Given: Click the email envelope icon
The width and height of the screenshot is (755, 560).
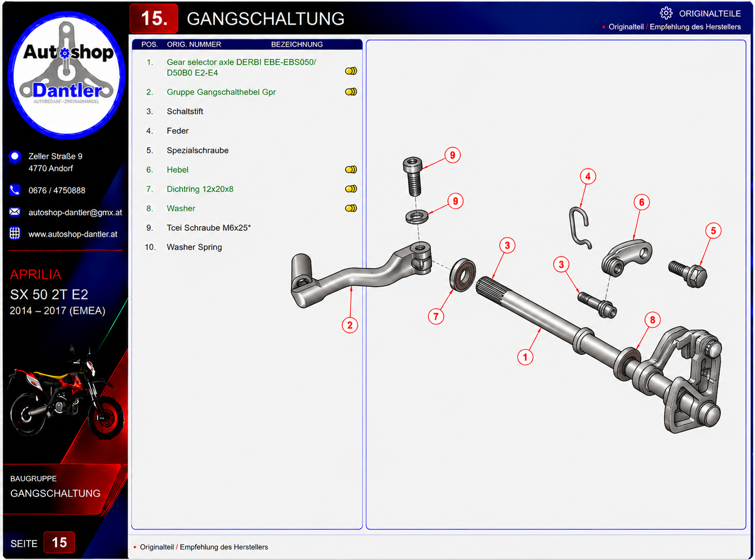Looking at the screenshot, I should coord(15,212).
